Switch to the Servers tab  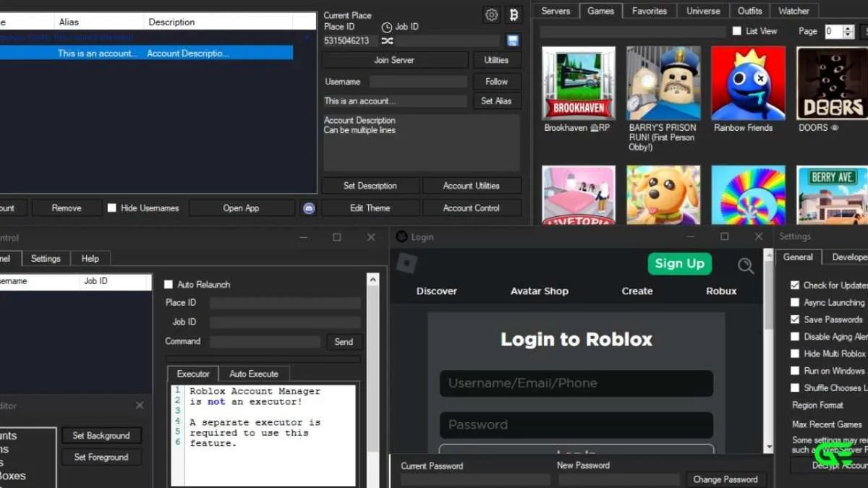pyautogui.click(x=556, y=11)
